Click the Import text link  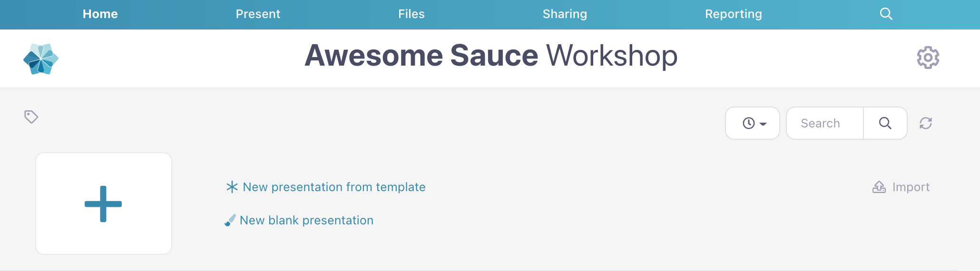pos(911,187)
